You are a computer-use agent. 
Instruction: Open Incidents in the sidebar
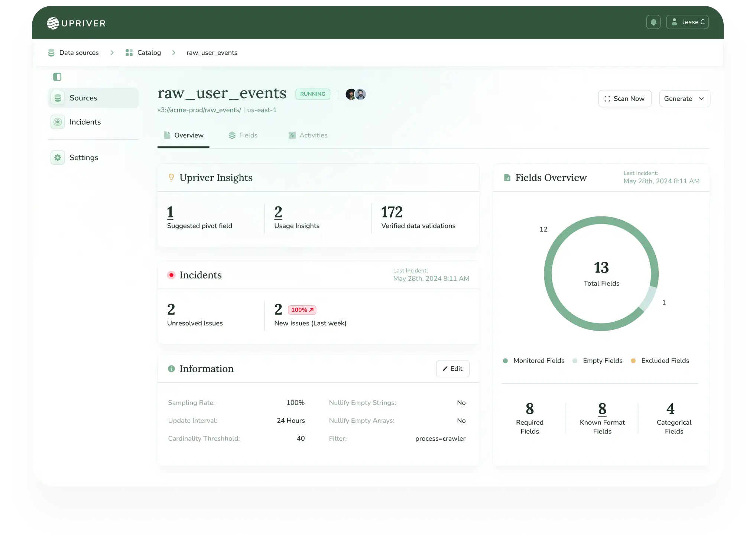tap(85, 122)
